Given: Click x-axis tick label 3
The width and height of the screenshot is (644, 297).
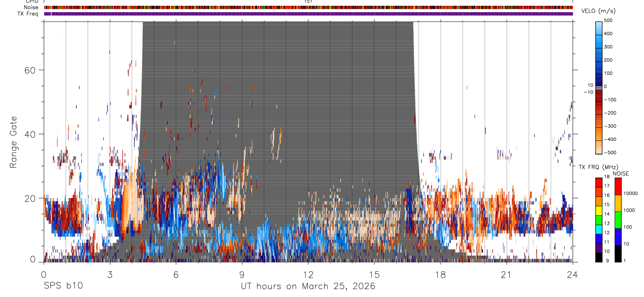Looking at the screenshot, I should pyautogui.click(x=110, y=274).
